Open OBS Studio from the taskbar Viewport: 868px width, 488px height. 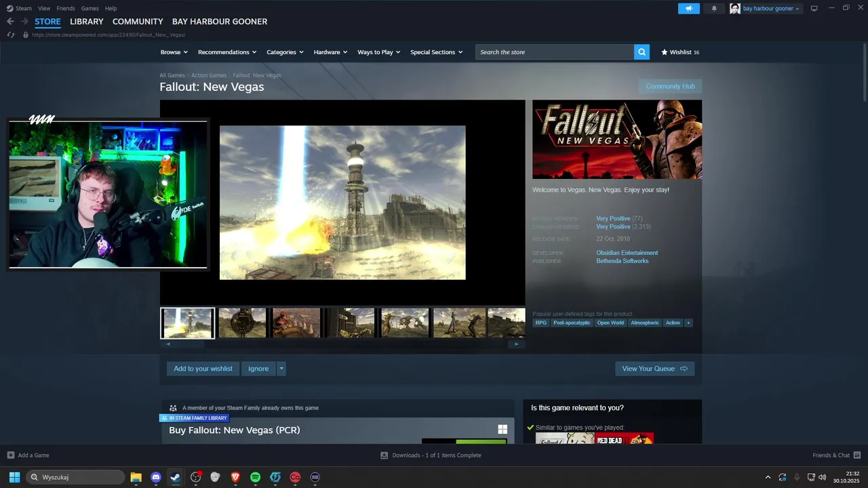[x=195, y=477]
